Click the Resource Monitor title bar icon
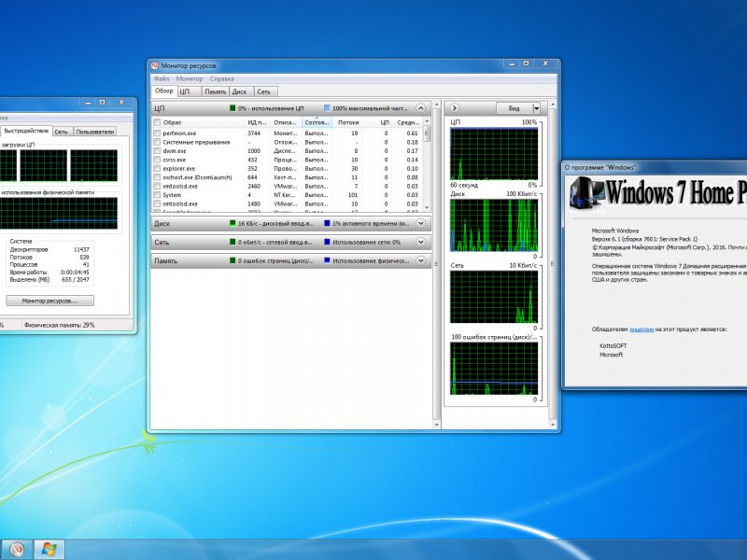Screen dimensions: 747x560 coord(155,65)
